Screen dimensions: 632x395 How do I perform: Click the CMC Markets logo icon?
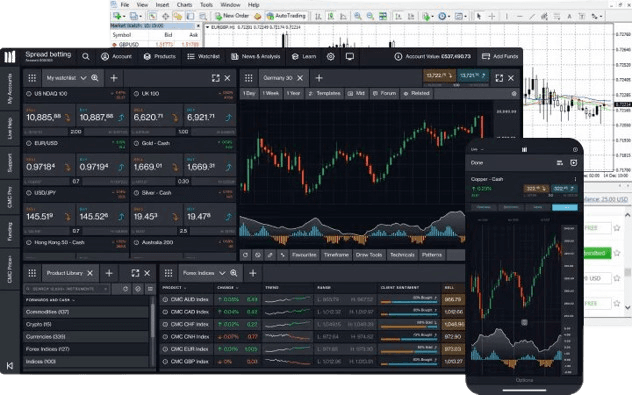10,56
